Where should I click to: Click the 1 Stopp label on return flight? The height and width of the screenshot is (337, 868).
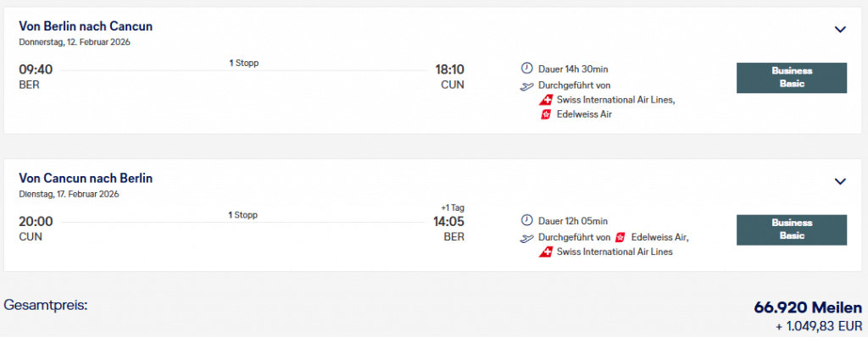[244, 215]
